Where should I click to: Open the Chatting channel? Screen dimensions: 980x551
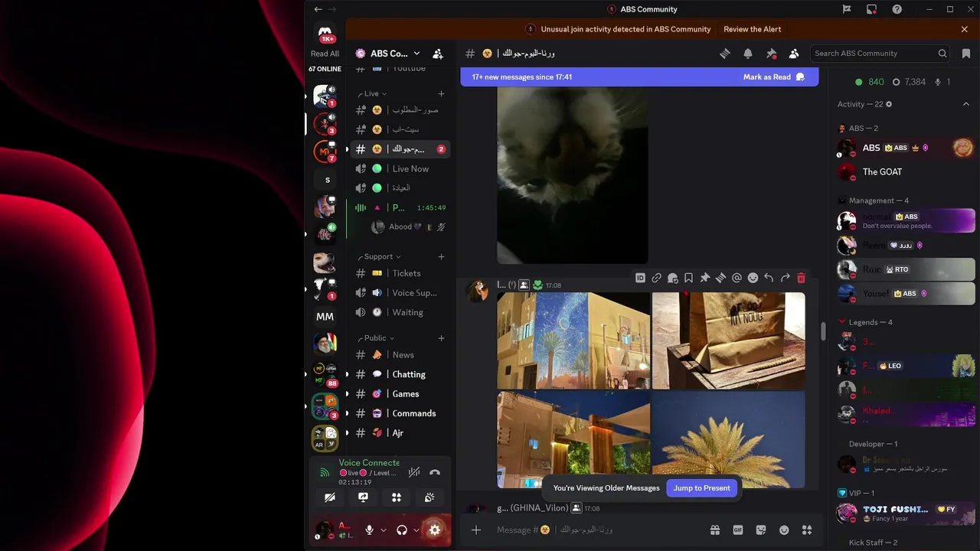(400, 374)
